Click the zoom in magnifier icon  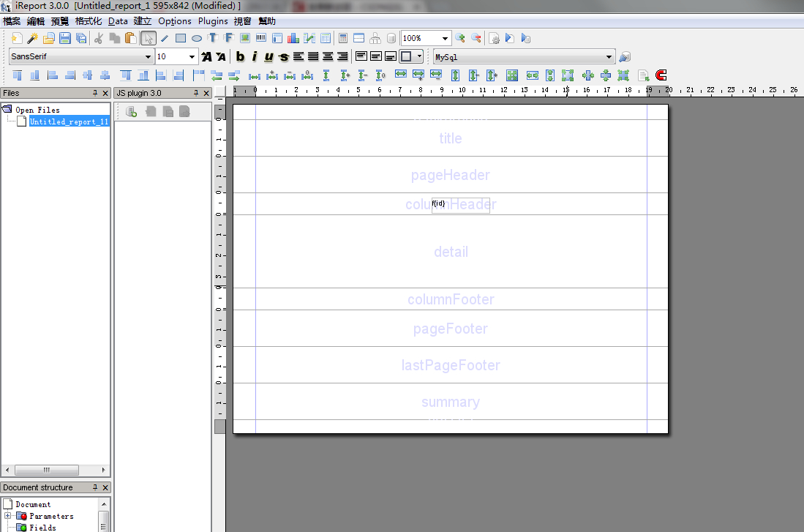pos(460,38)
